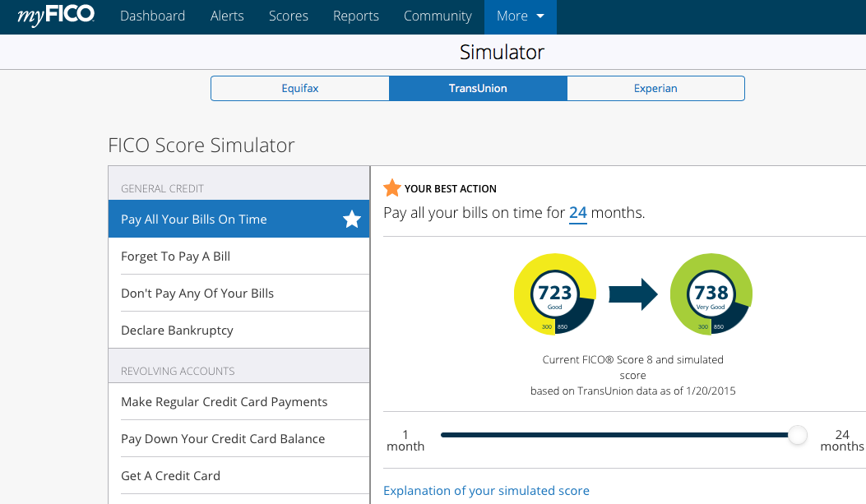Select the TransUnion tab
This screenshot has width=866, height=504.
click(478, 88)
